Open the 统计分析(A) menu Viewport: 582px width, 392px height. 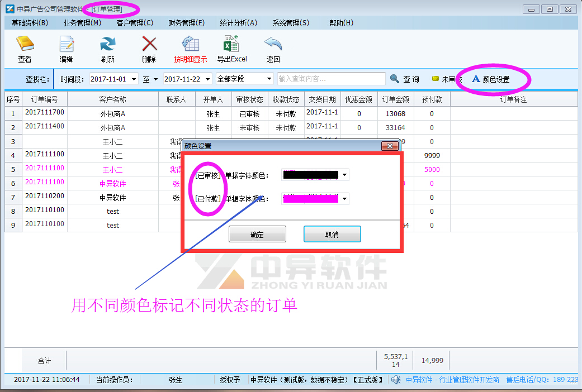click(238, 23)
